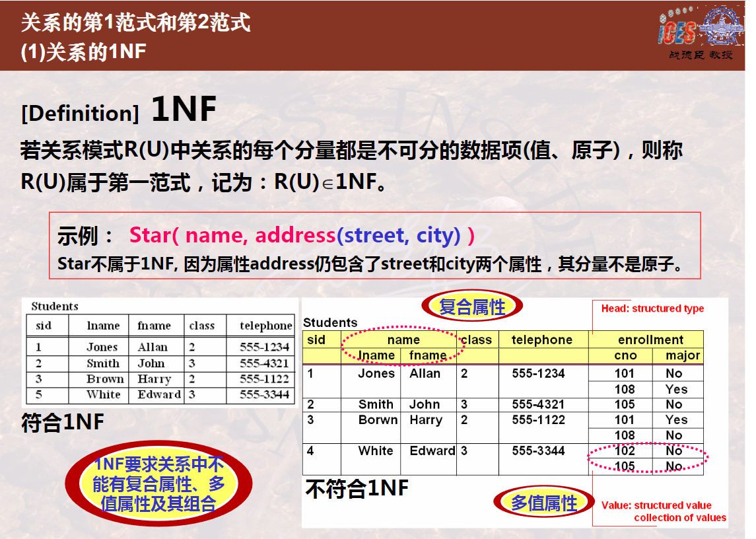Select the Jones cell in left table

(x=102, y=347)
